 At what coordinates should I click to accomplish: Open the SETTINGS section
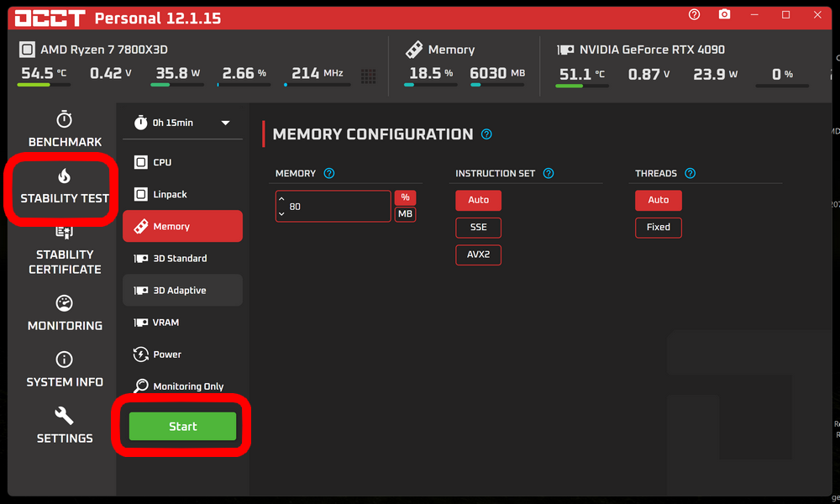(x=65, y=426)
